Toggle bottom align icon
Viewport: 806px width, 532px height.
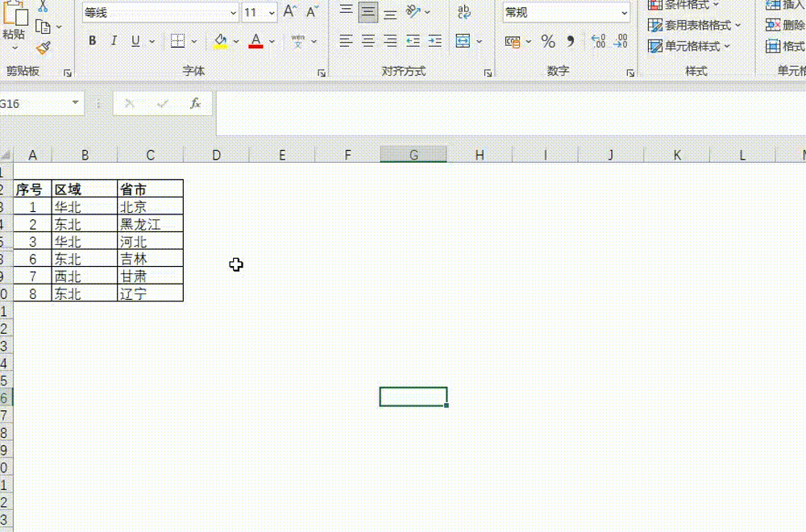tap(391, 12)
